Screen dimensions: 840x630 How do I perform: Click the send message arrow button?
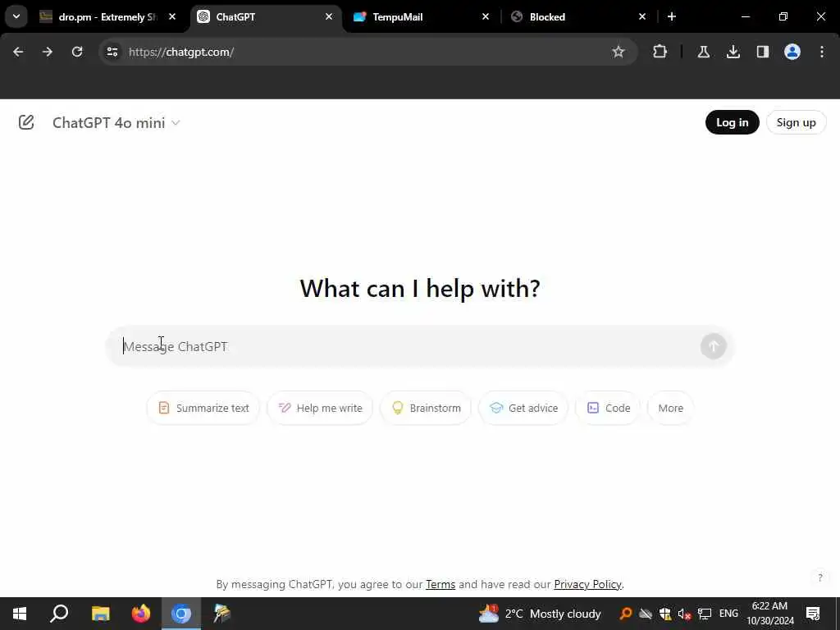pos(713,347)
